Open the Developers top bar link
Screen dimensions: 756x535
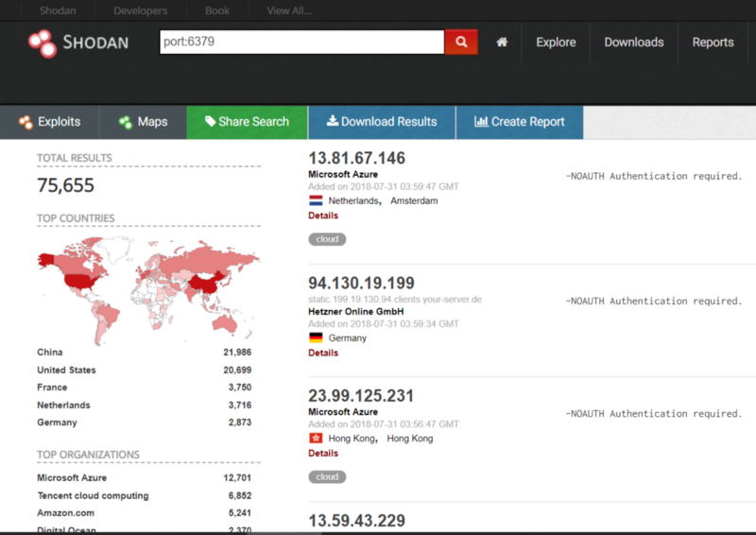(140, 10)
